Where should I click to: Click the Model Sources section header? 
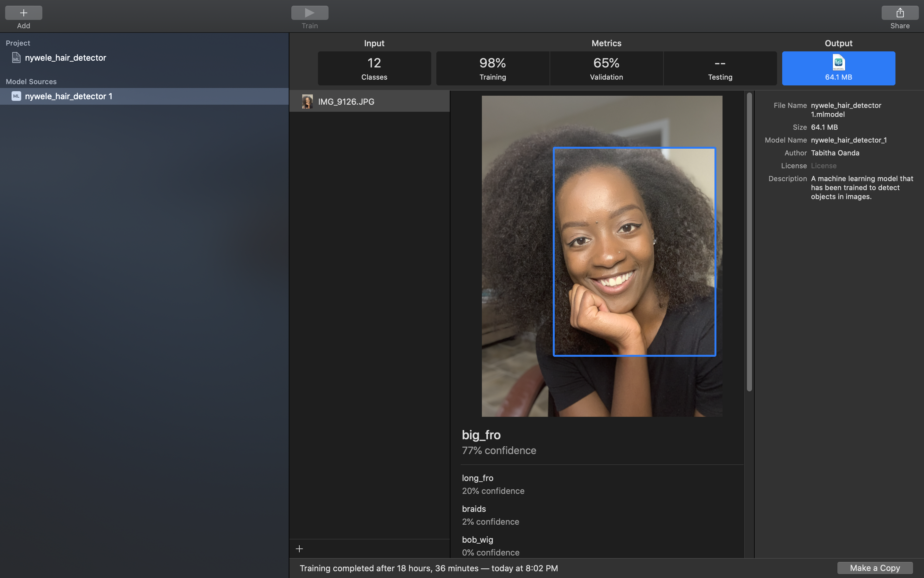[x=31, y=82]
